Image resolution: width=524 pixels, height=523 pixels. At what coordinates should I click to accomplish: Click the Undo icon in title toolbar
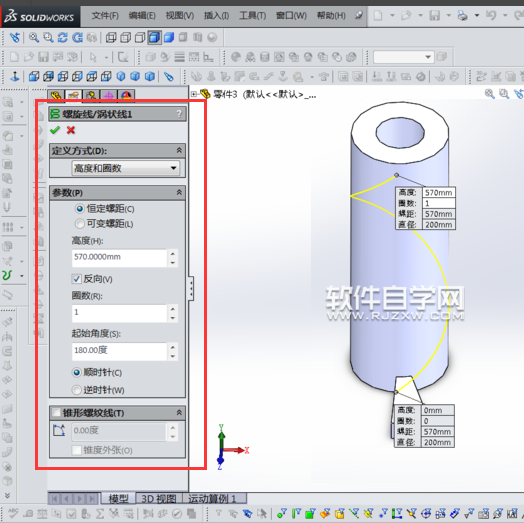click(491, 15)
